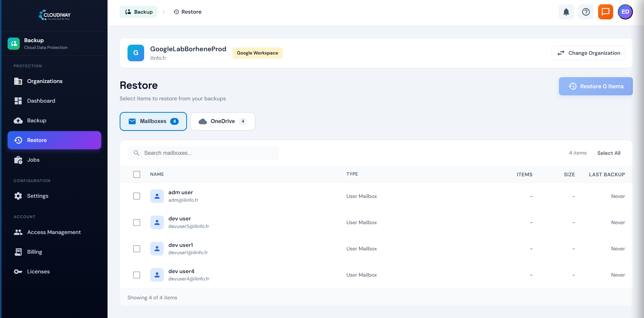Click the Select All link

(609, 153)
